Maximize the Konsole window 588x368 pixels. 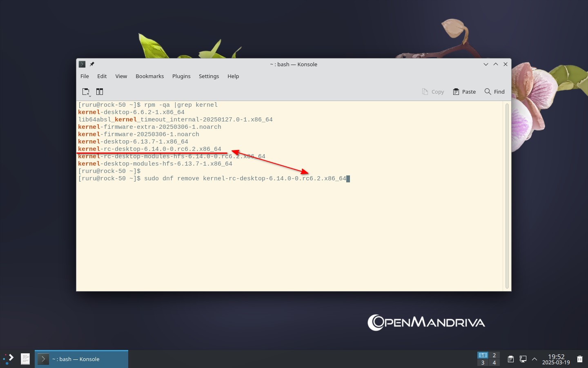click(496, 64)
